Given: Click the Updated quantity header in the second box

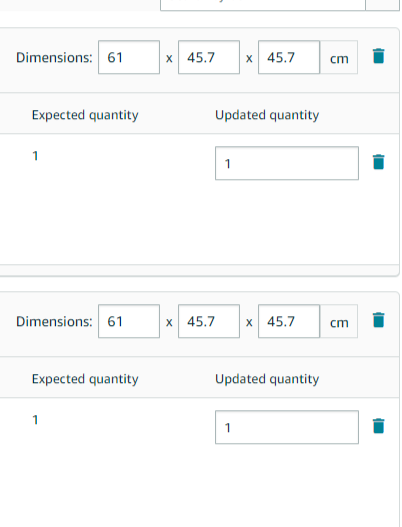Looking at the screenshot, I should pos(267,379).
